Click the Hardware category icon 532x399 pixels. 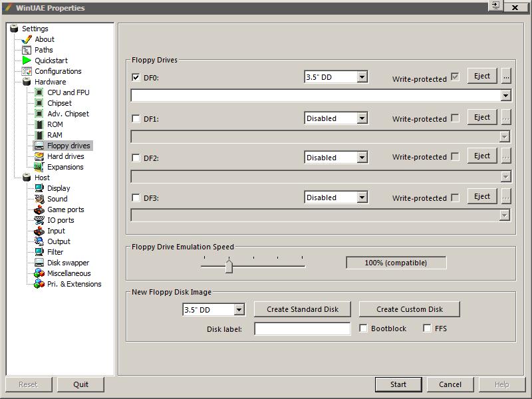pyautogui.click(x=27, y=82)
